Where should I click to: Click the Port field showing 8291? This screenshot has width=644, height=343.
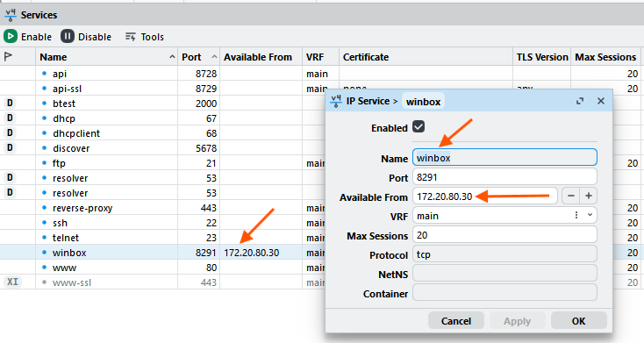click(504, 177)
